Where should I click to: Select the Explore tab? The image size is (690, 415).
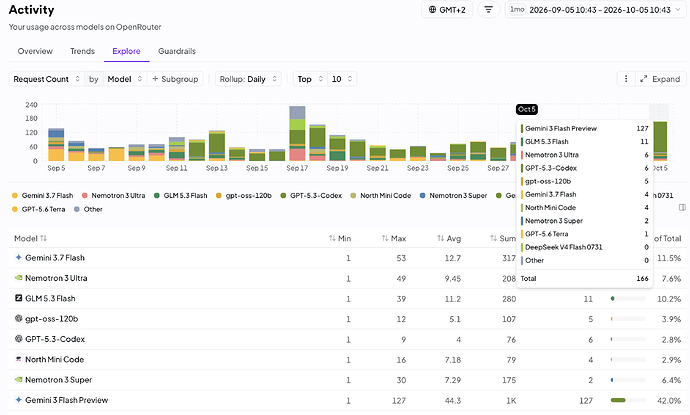click(126, 51)
